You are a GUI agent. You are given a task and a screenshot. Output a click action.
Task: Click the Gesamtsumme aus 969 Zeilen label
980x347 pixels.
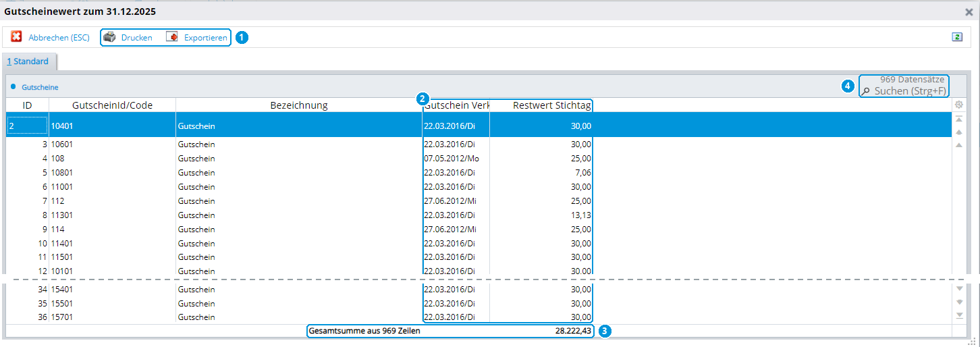[364, 331]
